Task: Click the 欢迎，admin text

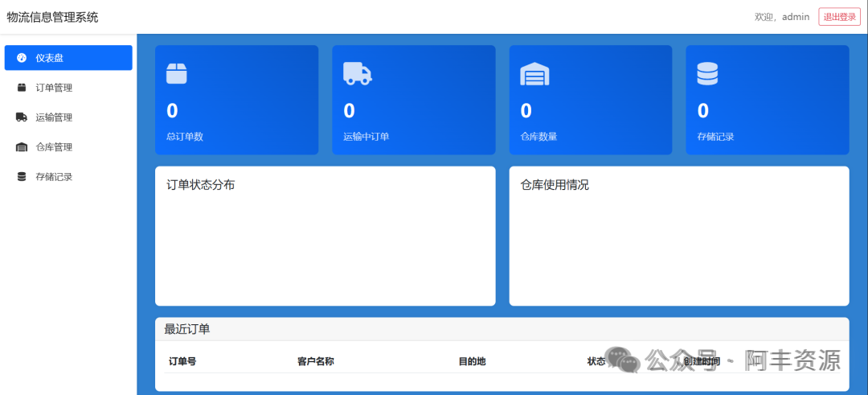Action: (782, 17)
